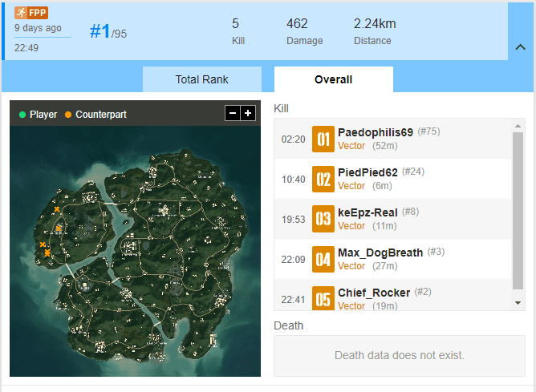Click the northernmost orange kill marker on map
The width and height of the screenshot is (536, 392).
(57, 209)
